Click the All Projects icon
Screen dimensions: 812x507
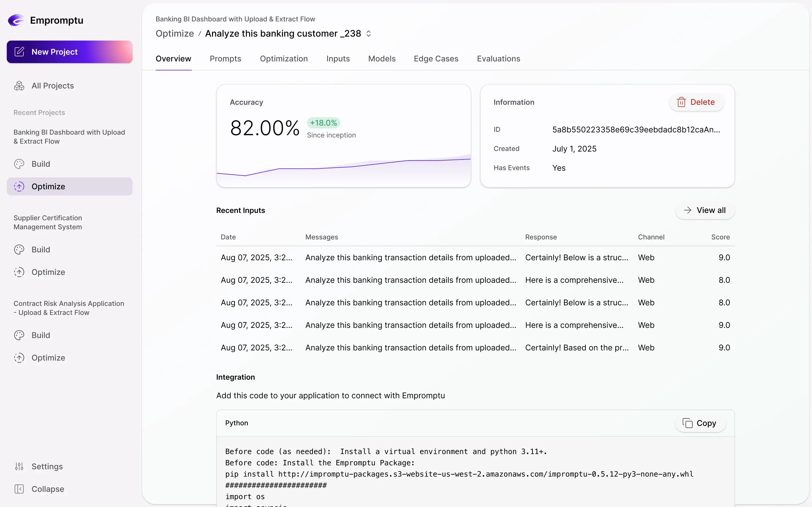[x=19, y=86]
